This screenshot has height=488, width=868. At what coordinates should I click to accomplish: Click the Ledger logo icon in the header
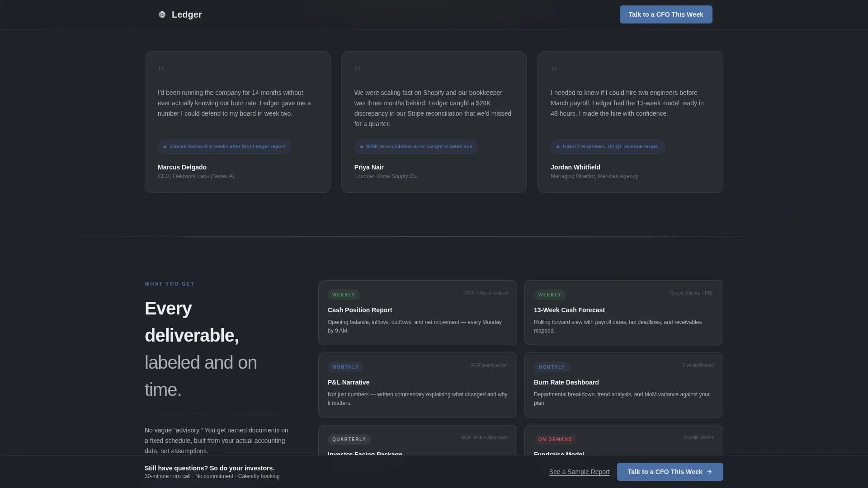coord(162,14)
